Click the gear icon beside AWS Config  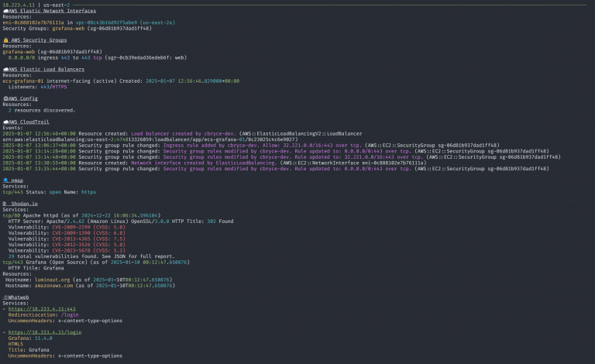click(5, 98)
